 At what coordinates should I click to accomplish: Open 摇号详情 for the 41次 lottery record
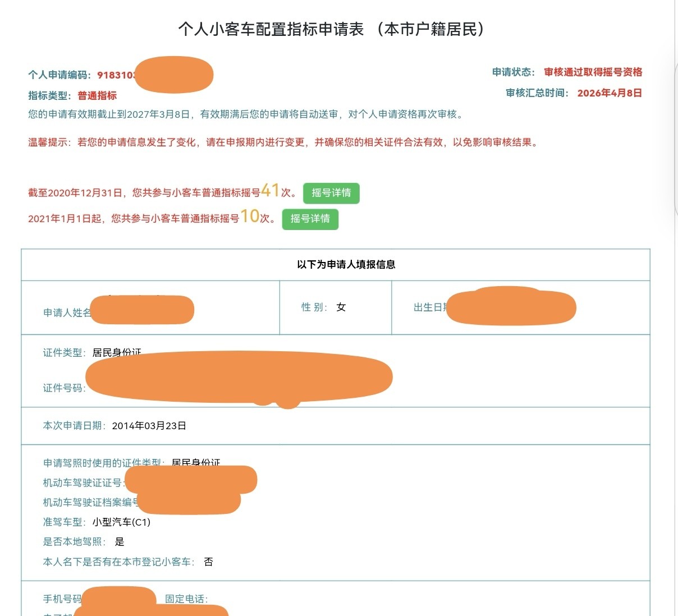(x=331, y=193)
